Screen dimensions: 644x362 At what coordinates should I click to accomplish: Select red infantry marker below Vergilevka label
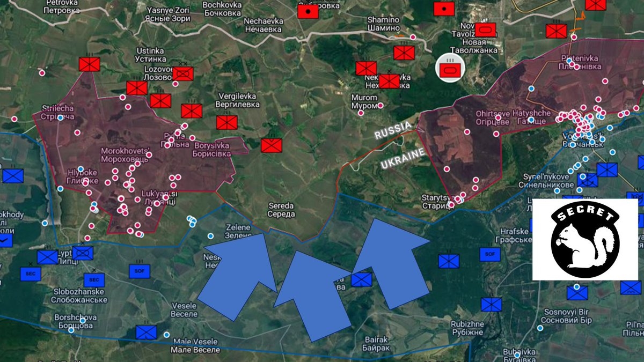[227, 122]
